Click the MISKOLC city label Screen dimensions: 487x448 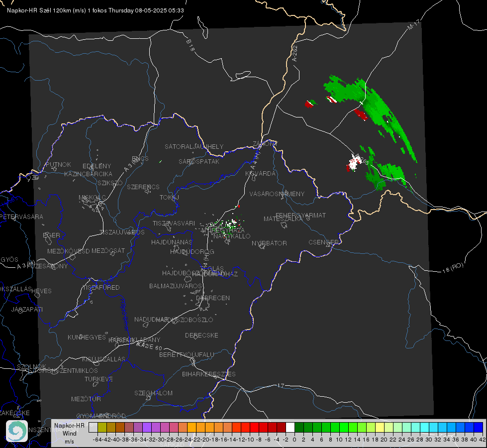coord(92,198)
